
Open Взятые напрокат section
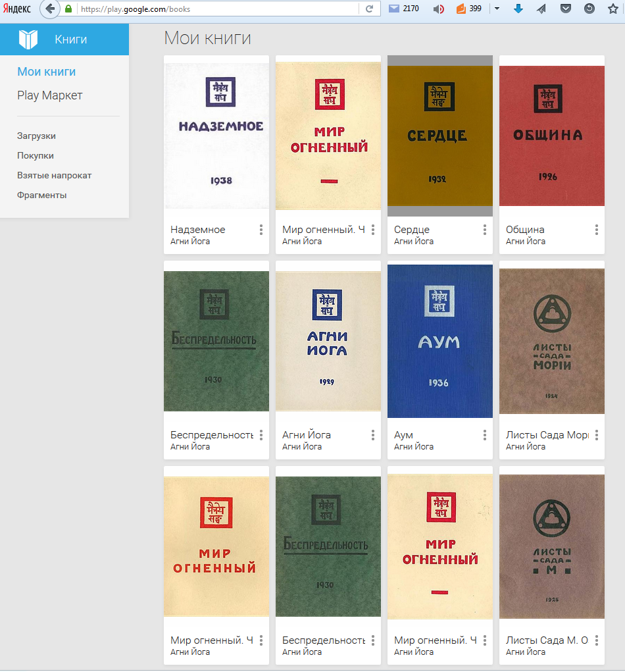[54, 176]
